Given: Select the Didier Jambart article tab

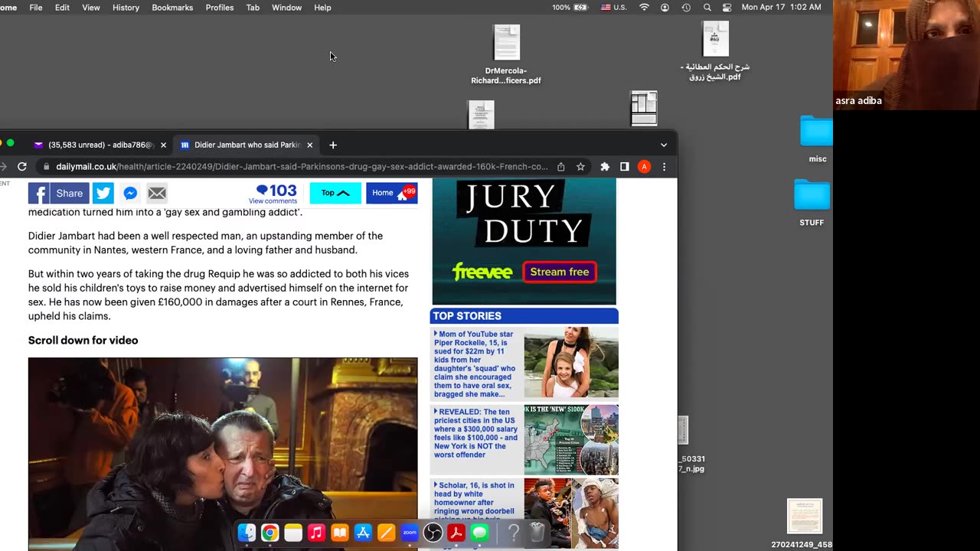Looking at the screenshot, I should (x=247, y=145).
